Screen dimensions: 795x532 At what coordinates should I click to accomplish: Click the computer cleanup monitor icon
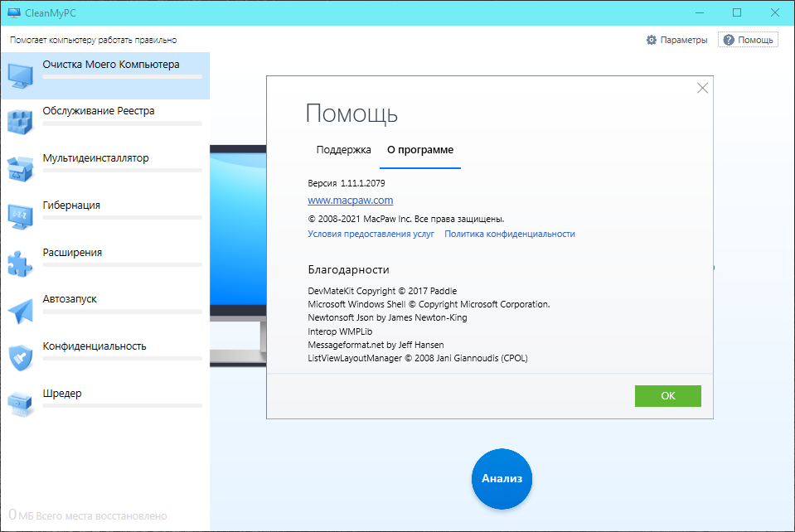(x=20, y=75)
